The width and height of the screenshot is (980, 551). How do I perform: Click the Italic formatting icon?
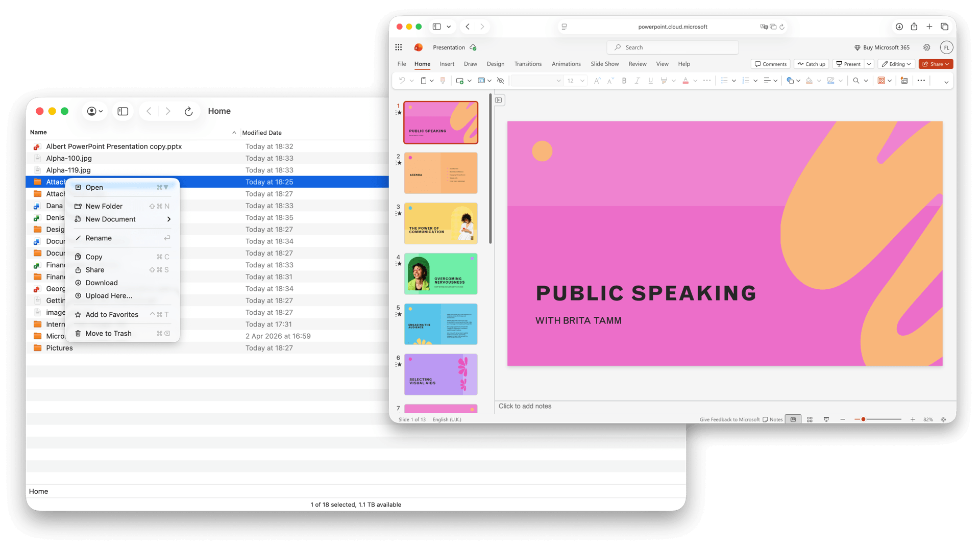637,81
